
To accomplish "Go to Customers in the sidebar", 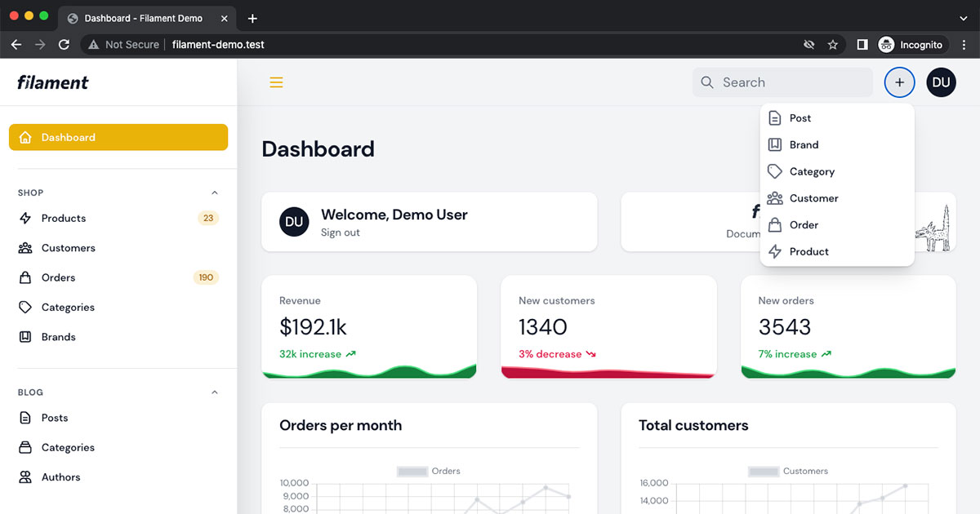I will (118, 248).
